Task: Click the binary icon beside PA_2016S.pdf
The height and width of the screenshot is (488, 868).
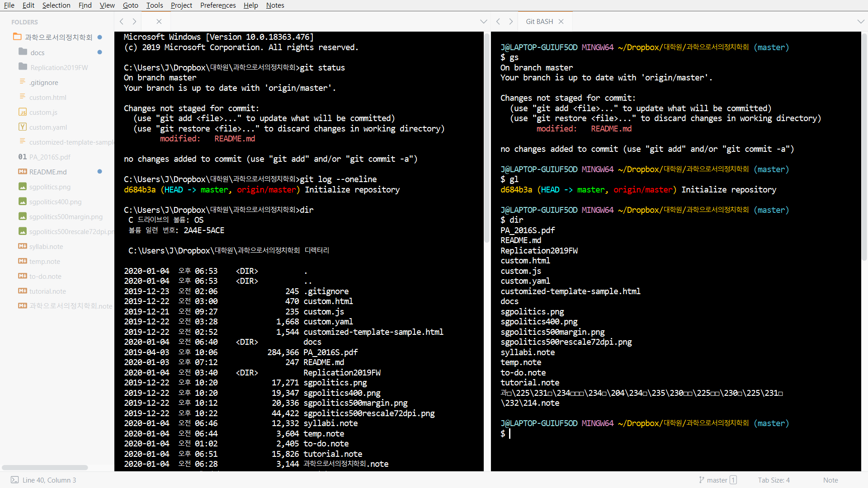Action: pyautogui.click(x=22, y=157)
